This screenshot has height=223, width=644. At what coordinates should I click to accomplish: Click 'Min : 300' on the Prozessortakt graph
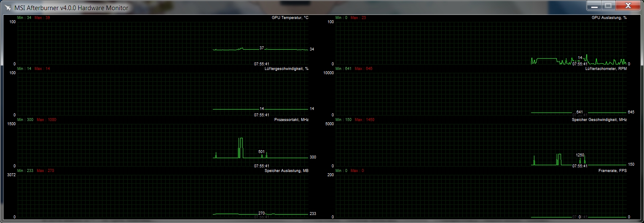[25, 120]
